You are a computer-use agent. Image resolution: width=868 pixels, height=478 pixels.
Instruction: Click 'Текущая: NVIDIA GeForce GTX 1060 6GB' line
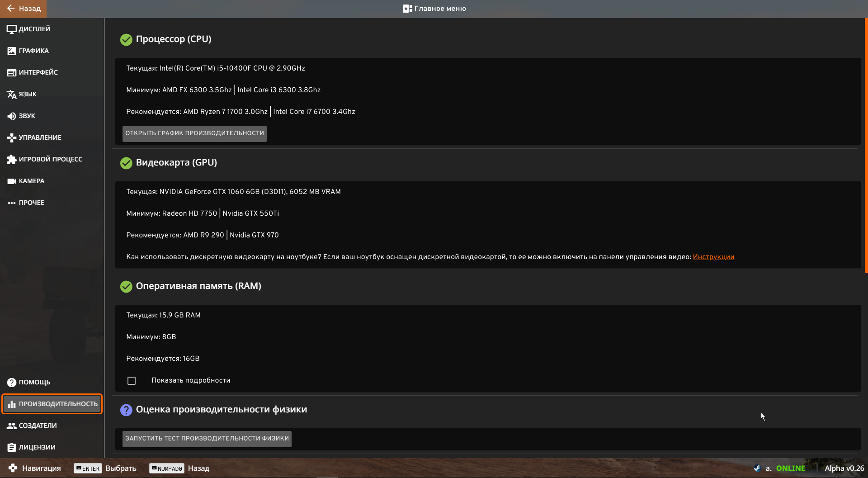[x=233, y=192]
